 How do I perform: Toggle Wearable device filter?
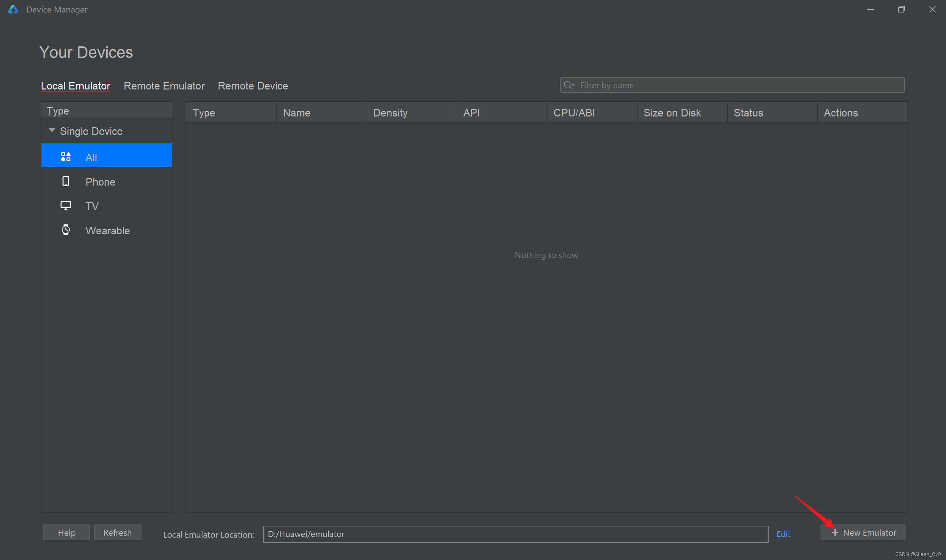[x=107, y=230]
